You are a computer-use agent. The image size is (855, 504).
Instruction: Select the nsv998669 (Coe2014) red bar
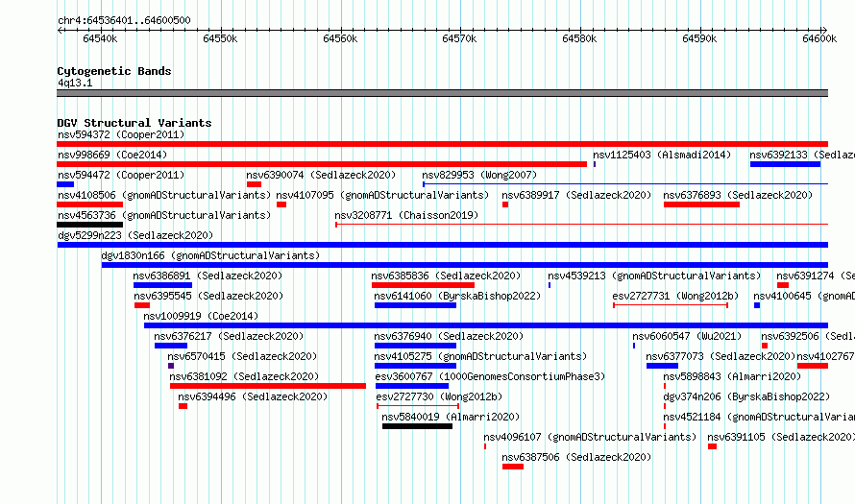click(x=322, y=164)
